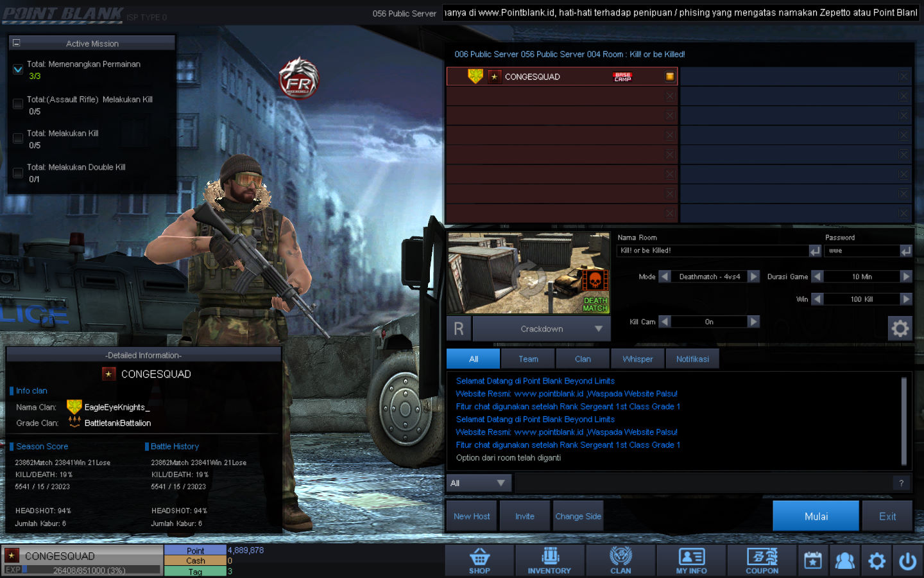This screenshot has height=578, width=924.
Task: Toggle Melakukan Double Kill mission checkbox
Action: [18, 172]
